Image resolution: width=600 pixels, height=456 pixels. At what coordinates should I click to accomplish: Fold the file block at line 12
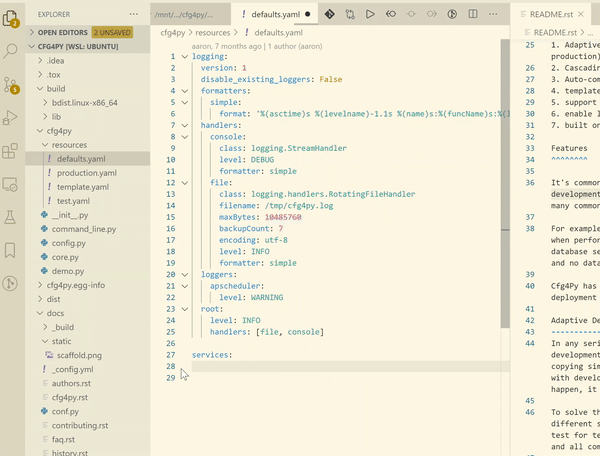point(184,183)
